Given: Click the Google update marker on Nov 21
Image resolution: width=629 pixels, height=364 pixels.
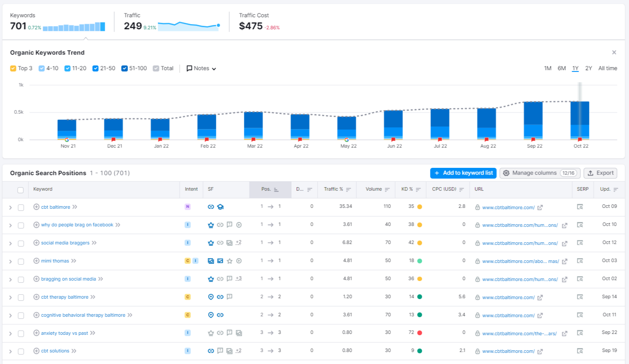Looking at the screenshot, I should click(67, 139).
